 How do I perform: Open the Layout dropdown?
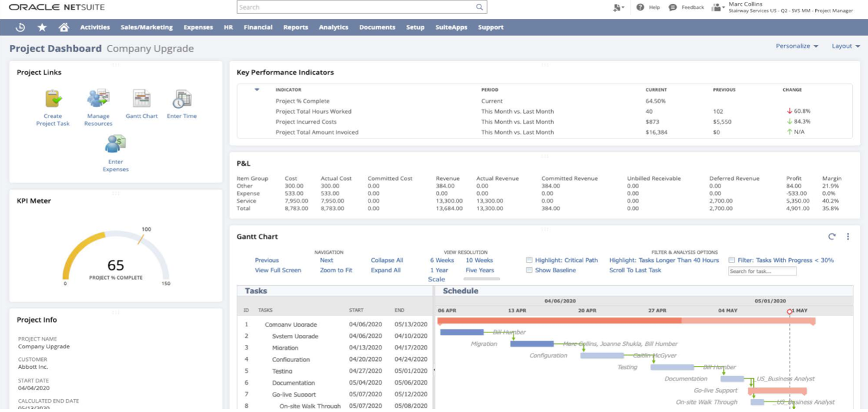click(846, 46)
